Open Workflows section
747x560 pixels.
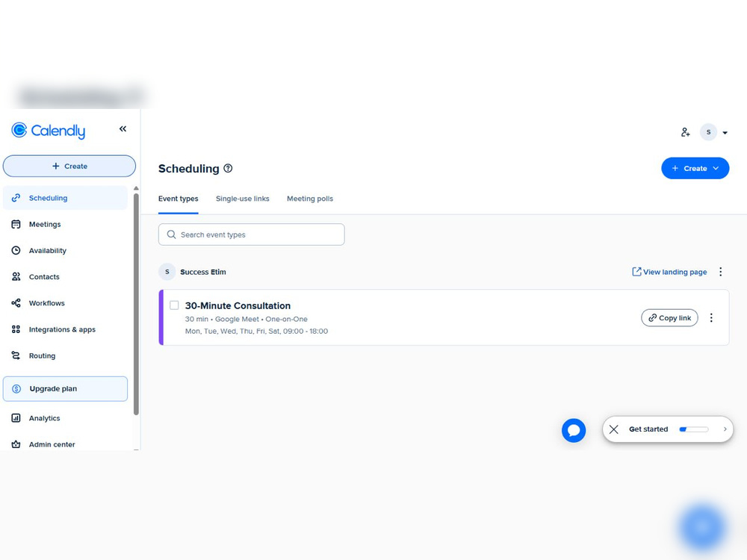coord(65,303)
